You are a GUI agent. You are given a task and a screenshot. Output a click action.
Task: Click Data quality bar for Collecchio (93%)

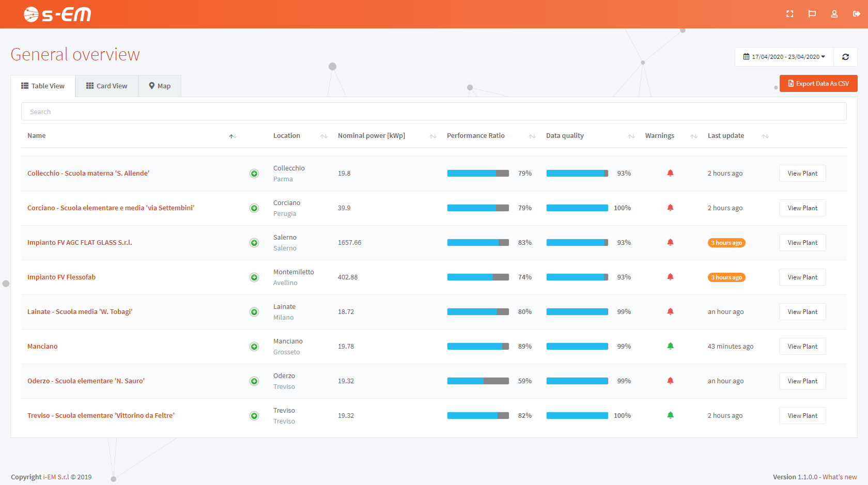[x=577, y=174]
